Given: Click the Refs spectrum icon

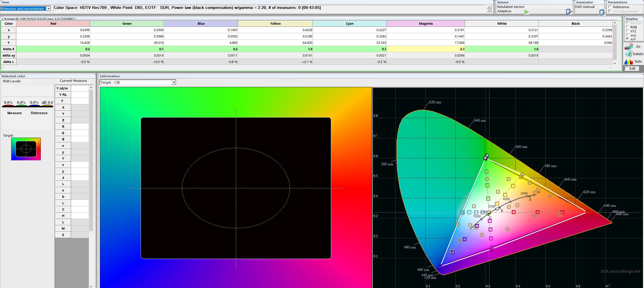Looking at the screenshot, I should pyautogui.click(x=628, y=62).
